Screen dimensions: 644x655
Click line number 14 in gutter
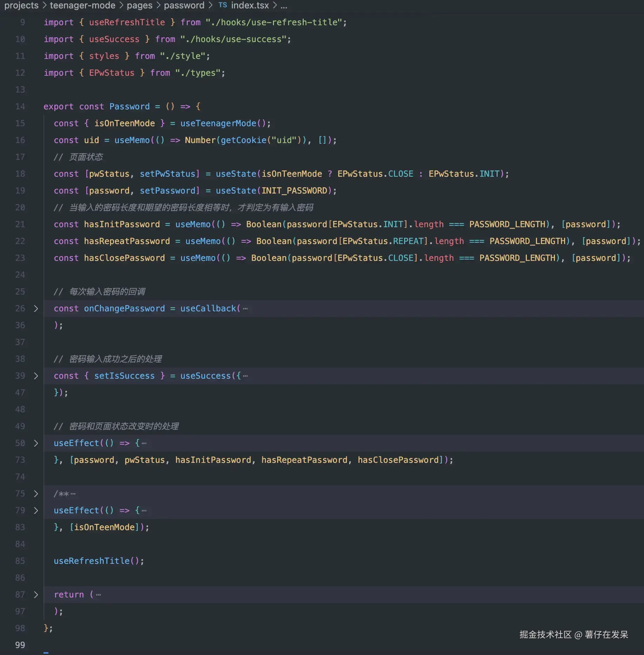(x=20, y=107)
